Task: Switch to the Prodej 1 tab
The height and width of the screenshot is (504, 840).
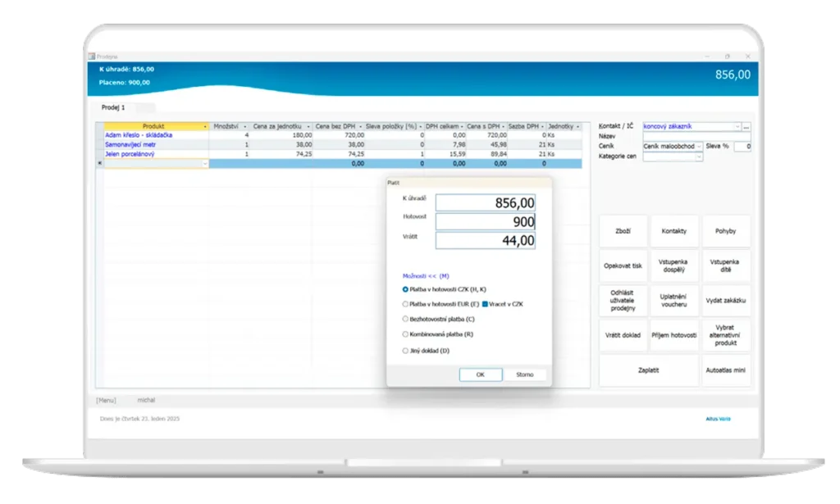Action: (113, 107)
